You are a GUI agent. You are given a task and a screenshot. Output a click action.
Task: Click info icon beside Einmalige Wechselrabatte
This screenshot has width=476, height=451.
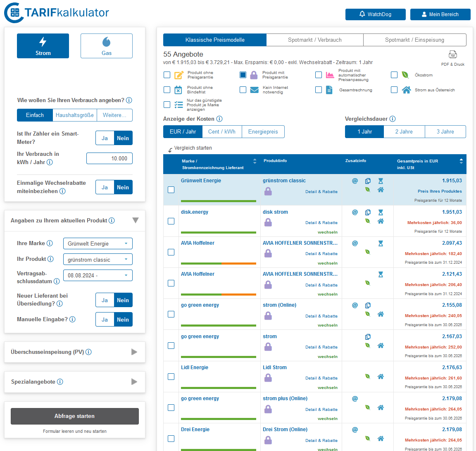(62, 191)
